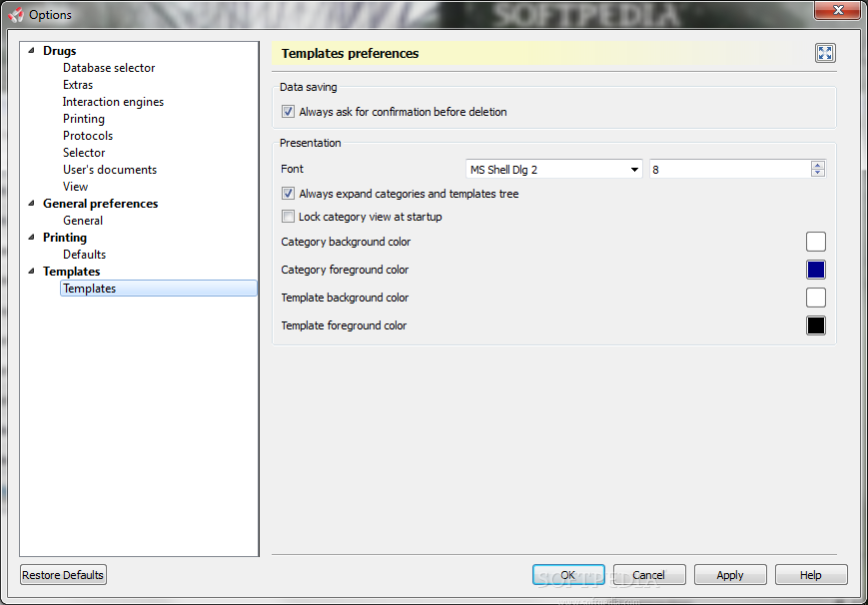868x605 pixels.
Task: Pick the Category background color swatch
Action: click(x=815, y=242)
